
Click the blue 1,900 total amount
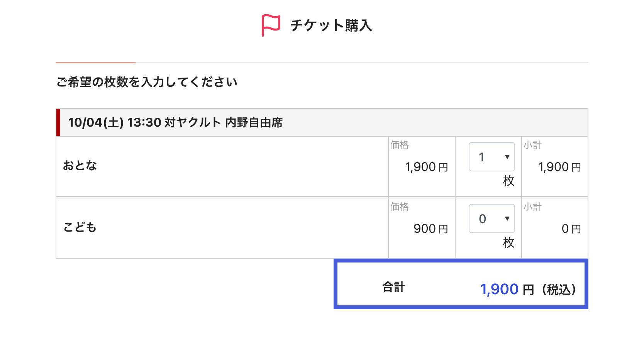[499, 289]
